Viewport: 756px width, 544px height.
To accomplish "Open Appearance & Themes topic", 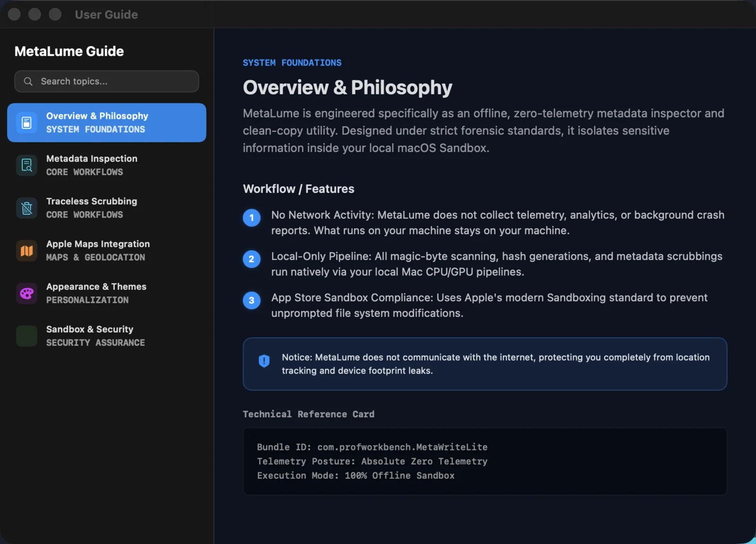I will [107, 293].
